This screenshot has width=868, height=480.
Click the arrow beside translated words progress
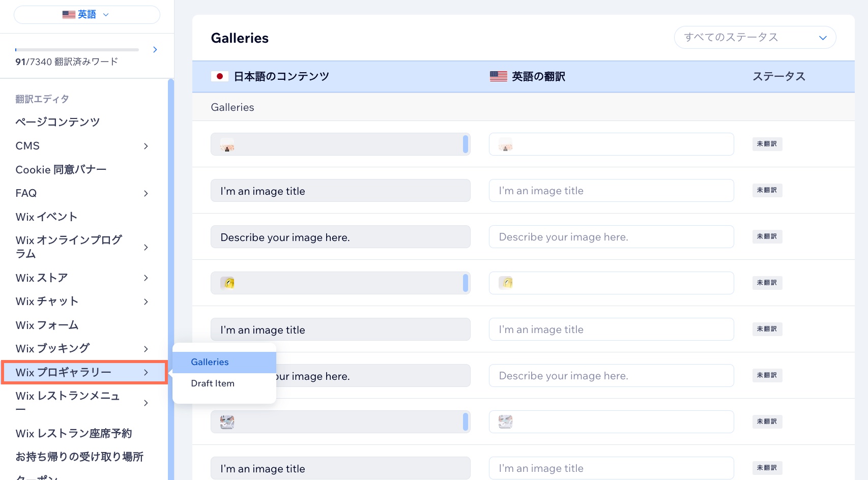[x=155, y=49]
